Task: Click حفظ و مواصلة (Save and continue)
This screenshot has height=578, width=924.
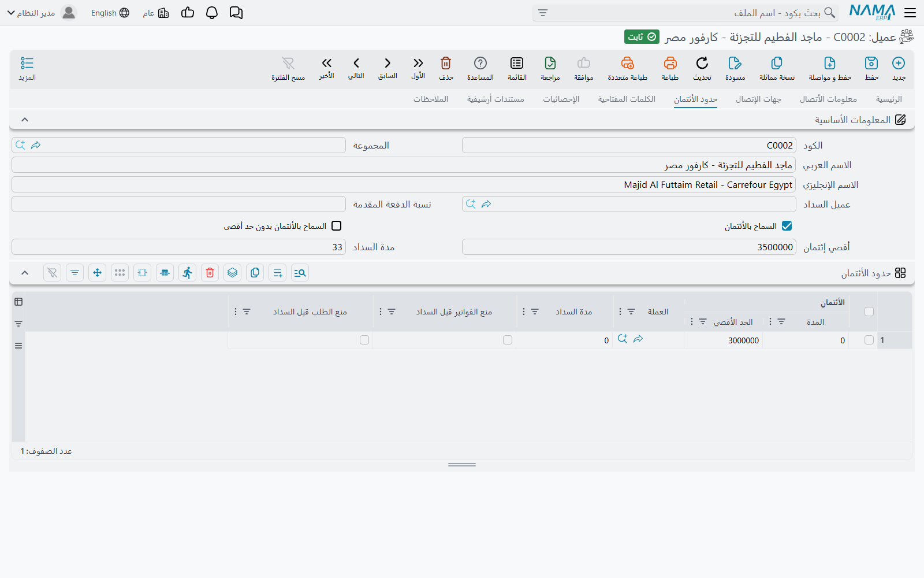Action: (x=830, y=68)
